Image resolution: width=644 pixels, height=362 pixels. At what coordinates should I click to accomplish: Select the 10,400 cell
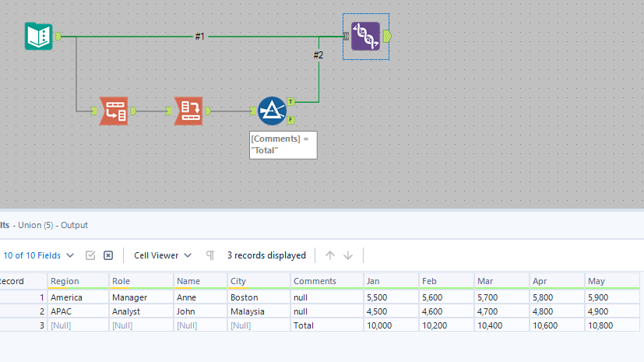click(501, 325)
